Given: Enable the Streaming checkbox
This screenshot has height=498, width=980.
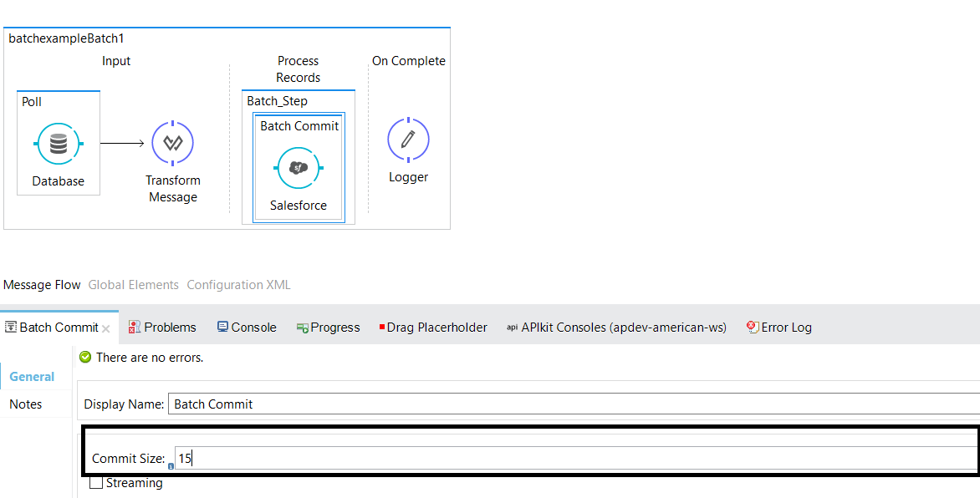Looking at the screenshot, I should (96, 482).
